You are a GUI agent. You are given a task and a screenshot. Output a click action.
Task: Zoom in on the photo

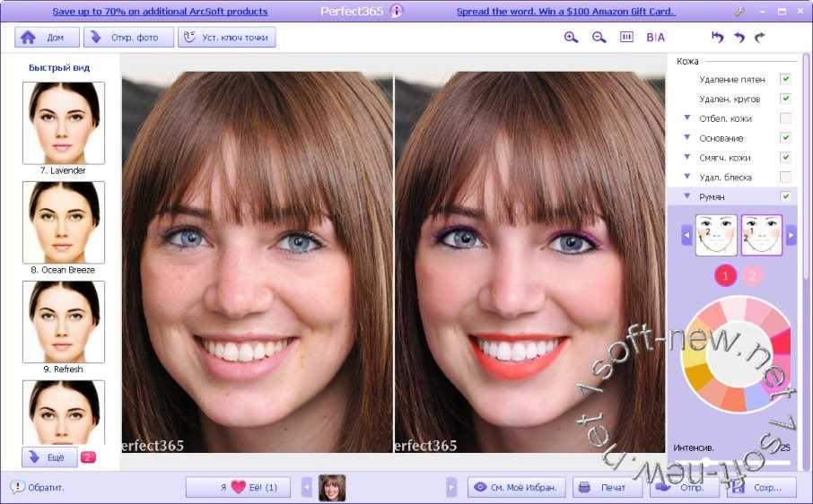pyautogui.click(x=571, y=38)
